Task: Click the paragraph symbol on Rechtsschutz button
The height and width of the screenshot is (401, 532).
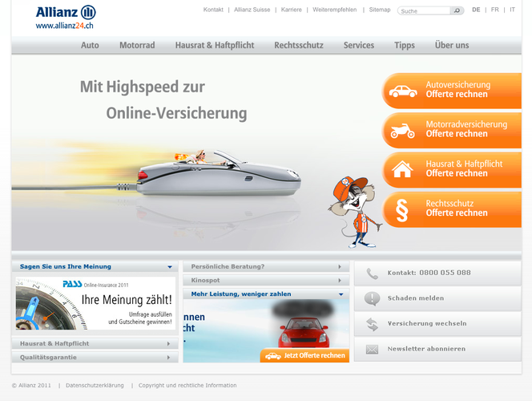Action: (401, 210)
